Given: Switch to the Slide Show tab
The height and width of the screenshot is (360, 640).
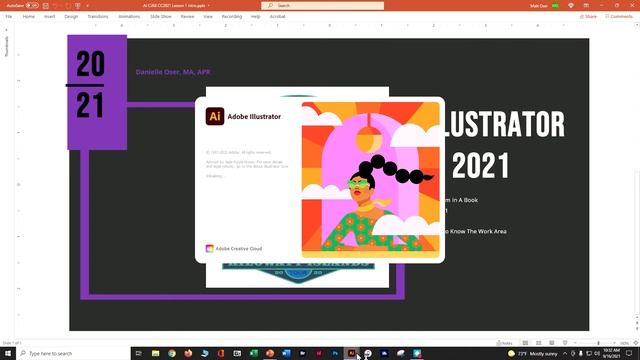Looking at the screenshot, I should click(x=160, y=17).
